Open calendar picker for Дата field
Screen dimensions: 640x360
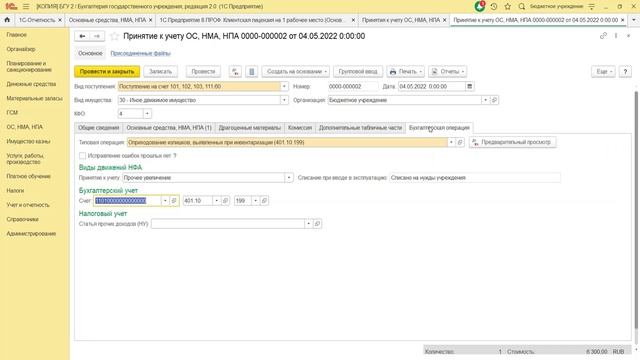click(469, 87)
